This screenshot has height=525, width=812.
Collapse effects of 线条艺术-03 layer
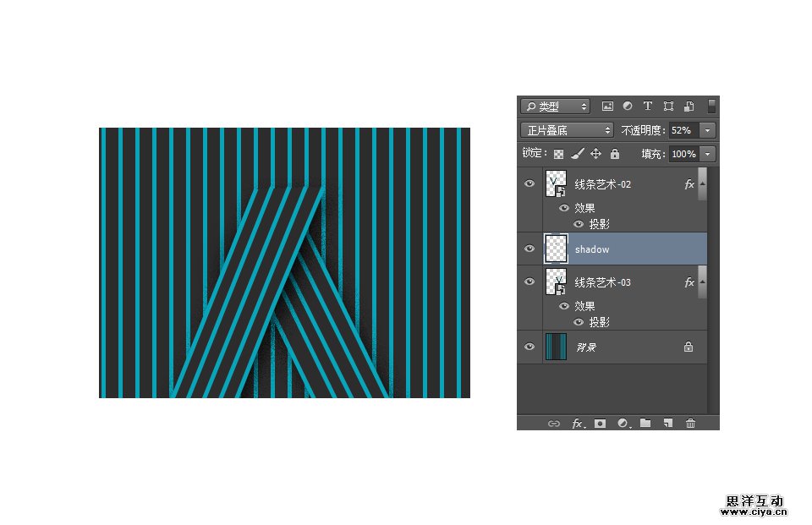click(703, 282)
